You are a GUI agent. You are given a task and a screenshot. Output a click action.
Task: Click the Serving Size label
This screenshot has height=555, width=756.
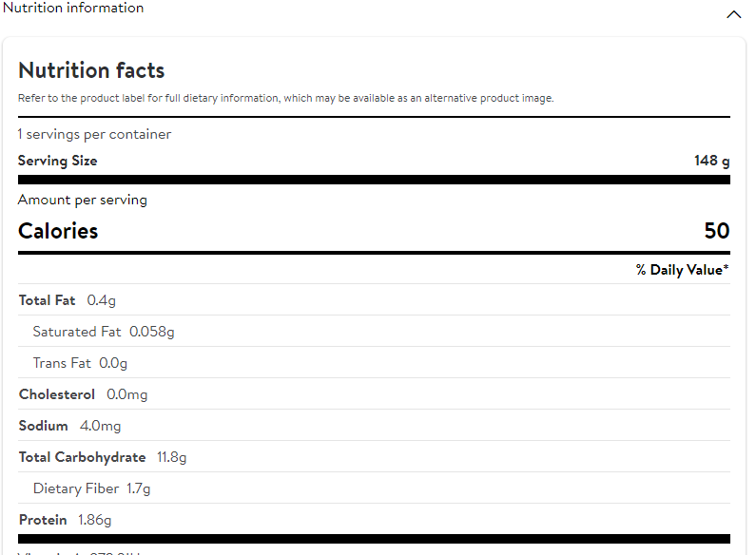coord(57,161)
